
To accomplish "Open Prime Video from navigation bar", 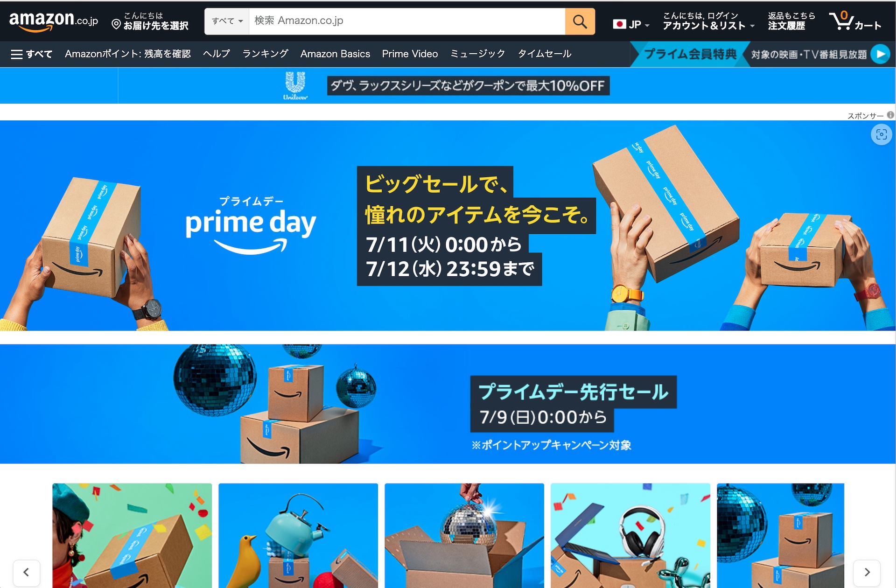I will coord(410,54).
